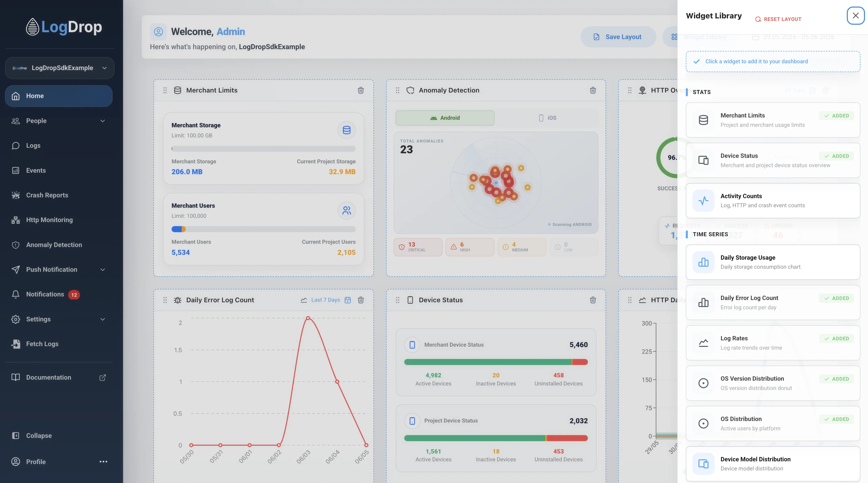868x483 pixels.
Task: Open calendar icon in Daily Error Log Count
Action: pos(348,300)
